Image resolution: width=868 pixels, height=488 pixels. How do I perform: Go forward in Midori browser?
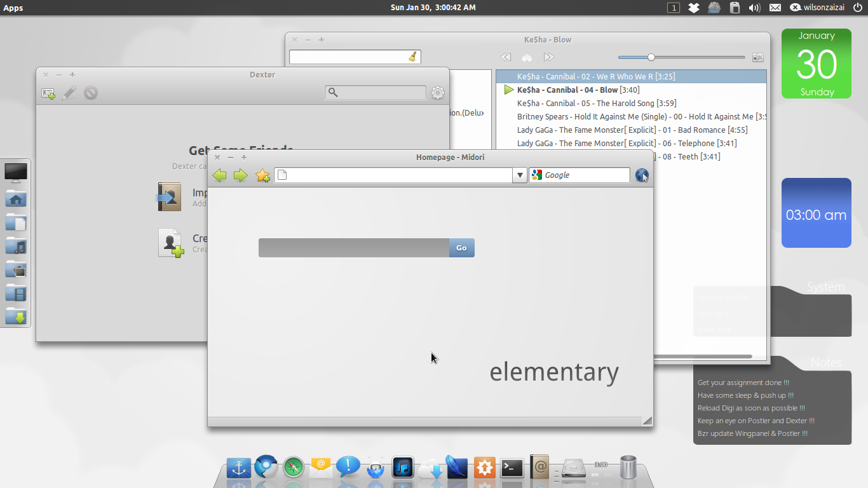pos(240,175)
